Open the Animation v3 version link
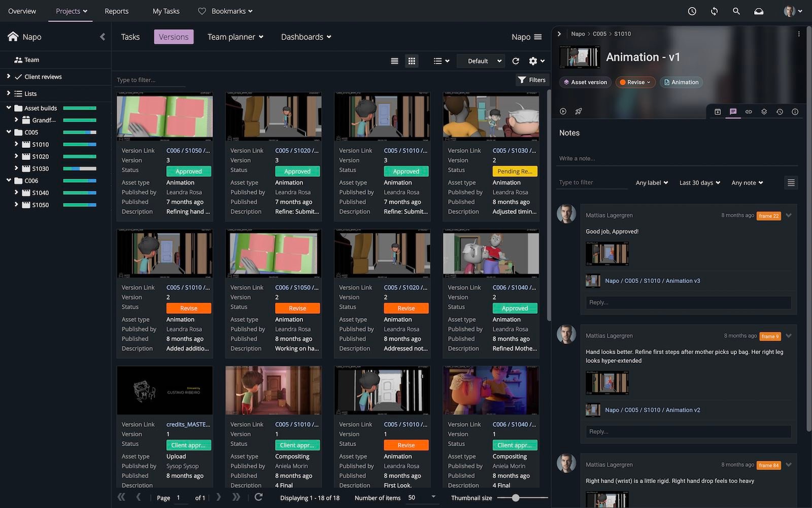 point(652,281)
